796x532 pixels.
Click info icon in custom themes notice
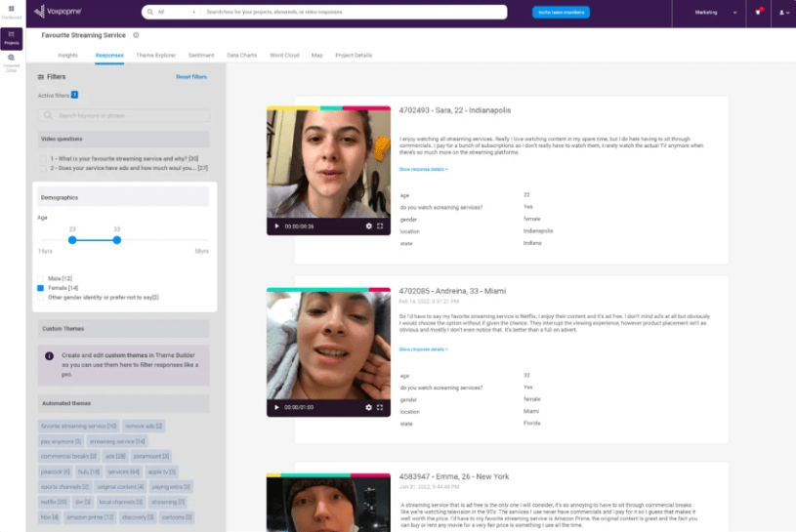(x=49, y=356)
